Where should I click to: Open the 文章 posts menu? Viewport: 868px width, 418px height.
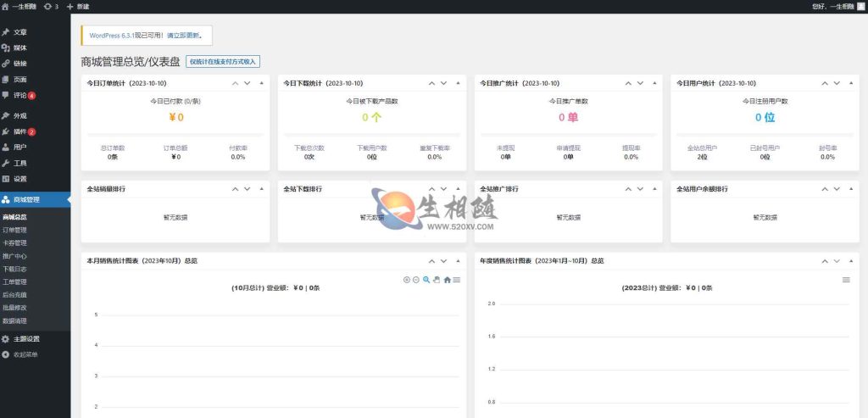click(35, 32)
